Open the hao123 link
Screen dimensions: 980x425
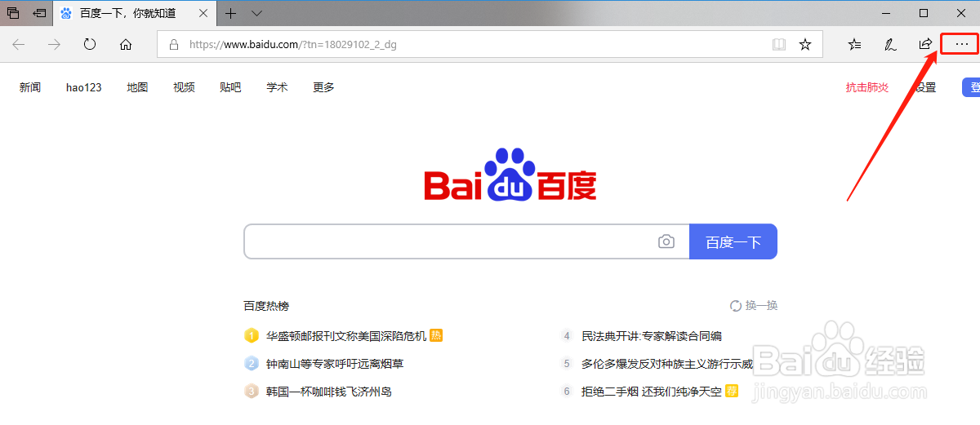coord(84,87)
